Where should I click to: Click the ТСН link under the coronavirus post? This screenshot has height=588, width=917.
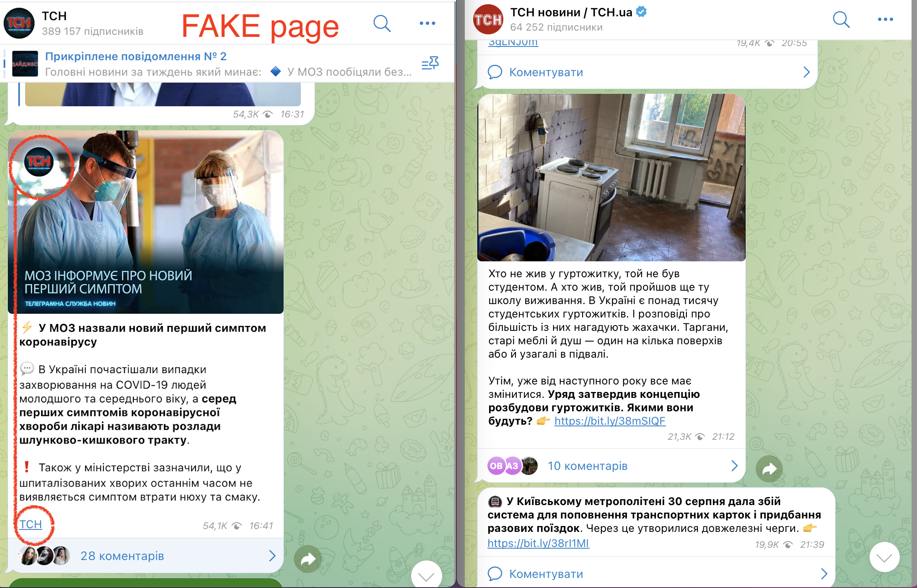[31, 524]
